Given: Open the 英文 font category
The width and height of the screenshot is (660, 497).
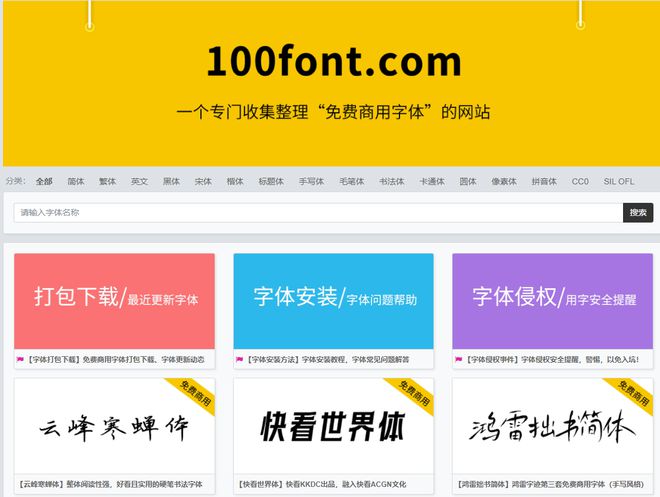Looking at the screenshot, I should point(139,181).
